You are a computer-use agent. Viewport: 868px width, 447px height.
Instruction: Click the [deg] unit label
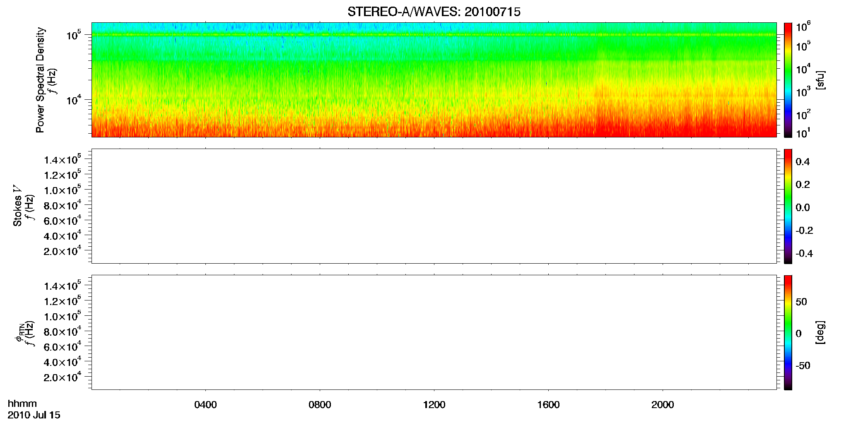pos(820,332)
